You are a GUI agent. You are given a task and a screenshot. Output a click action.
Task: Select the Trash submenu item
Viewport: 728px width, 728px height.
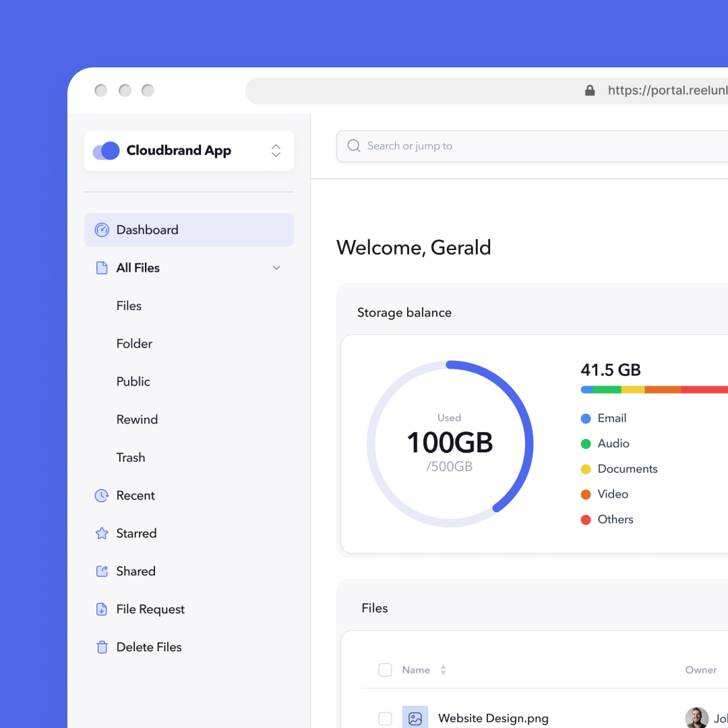(131, 457)
